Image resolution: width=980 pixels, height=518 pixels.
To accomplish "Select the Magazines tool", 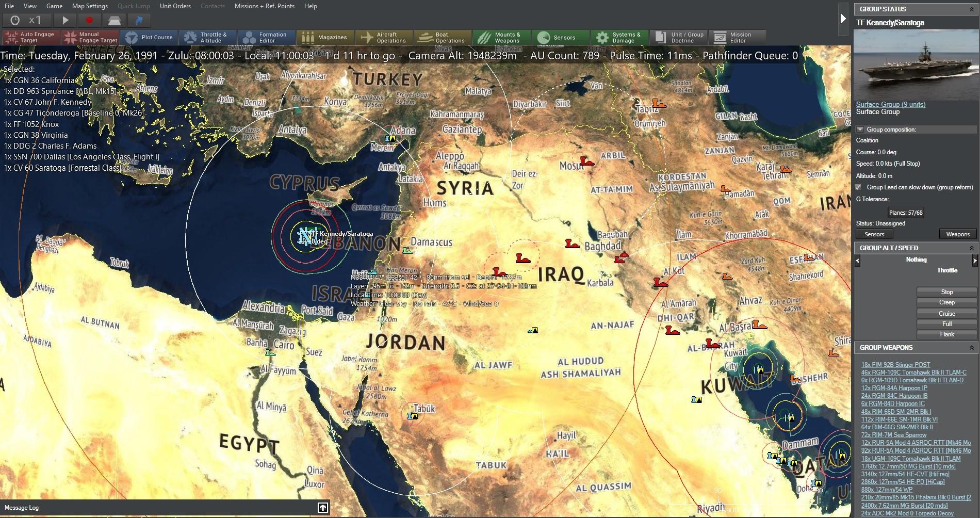I will (324, 37).
